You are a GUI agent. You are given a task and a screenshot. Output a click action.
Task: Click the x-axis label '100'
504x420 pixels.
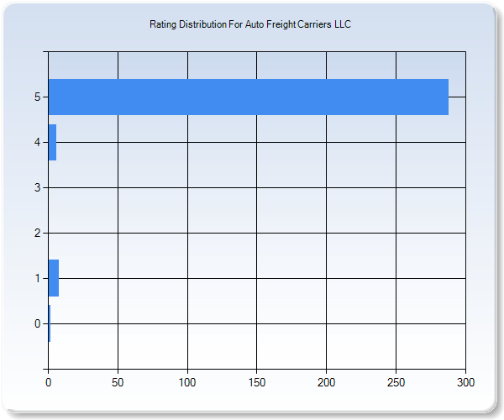click(187, 382)
